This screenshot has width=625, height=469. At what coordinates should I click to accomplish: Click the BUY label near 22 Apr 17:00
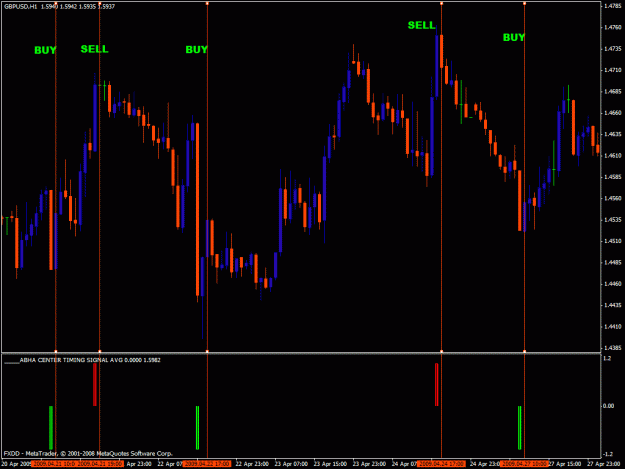coord(197,49)
